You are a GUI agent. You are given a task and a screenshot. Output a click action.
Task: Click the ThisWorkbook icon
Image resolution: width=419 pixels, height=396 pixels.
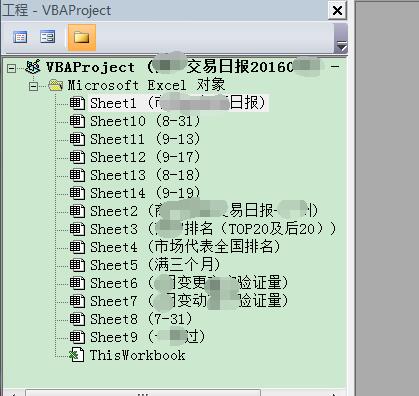pyautogui.click(x=76, y=355)
